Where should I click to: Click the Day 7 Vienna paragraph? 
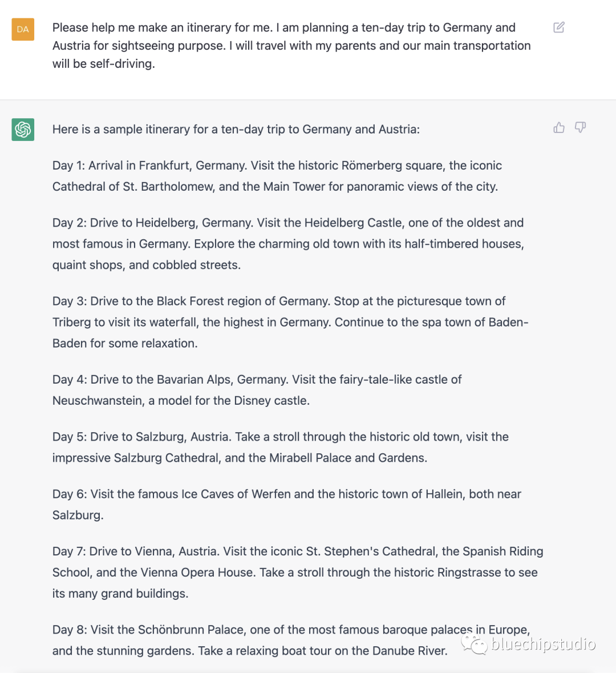coord(297,572)
